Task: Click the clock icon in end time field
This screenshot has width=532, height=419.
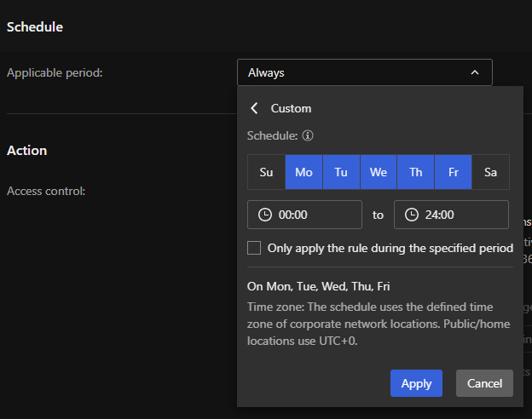Action: pos(412,215)
